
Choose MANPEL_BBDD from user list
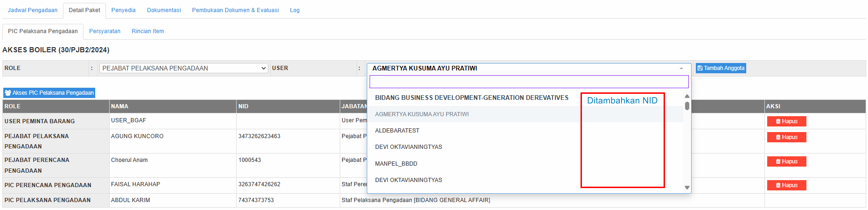396,164
